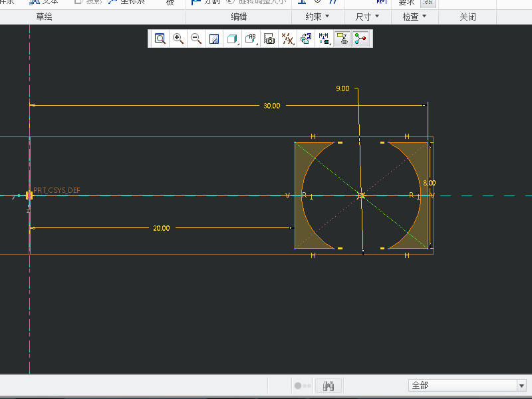Select the H constraint below right shape
Screen dimensions: 532x399
pyautogui.click(x=407, y=255)
